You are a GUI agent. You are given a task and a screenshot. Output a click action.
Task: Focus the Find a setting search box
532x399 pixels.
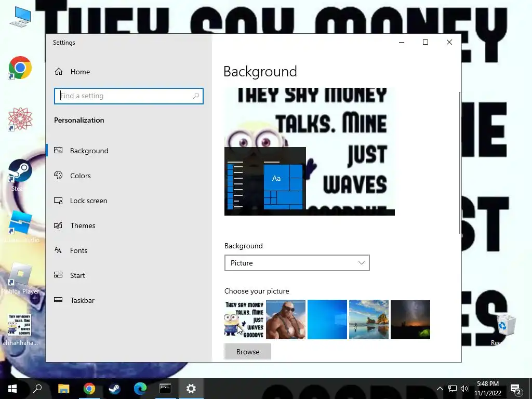point(129,96)
